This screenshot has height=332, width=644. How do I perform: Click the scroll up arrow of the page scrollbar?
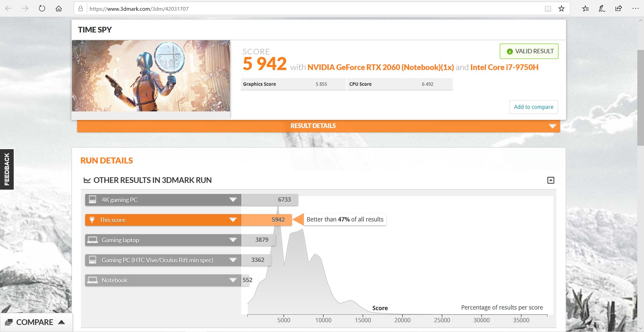click(x=640, y=20)
